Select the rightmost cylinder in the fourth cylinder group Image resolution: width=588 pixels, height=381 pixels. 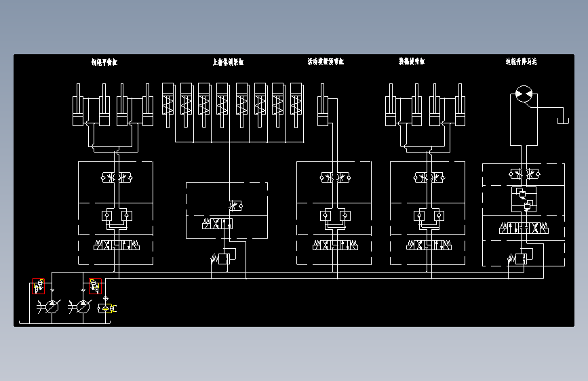(x=460, y=104)
